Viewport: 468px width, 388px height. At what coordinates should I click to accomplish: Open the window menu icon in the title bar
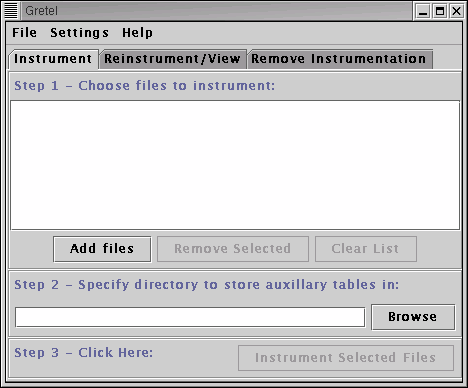point(10,11)
